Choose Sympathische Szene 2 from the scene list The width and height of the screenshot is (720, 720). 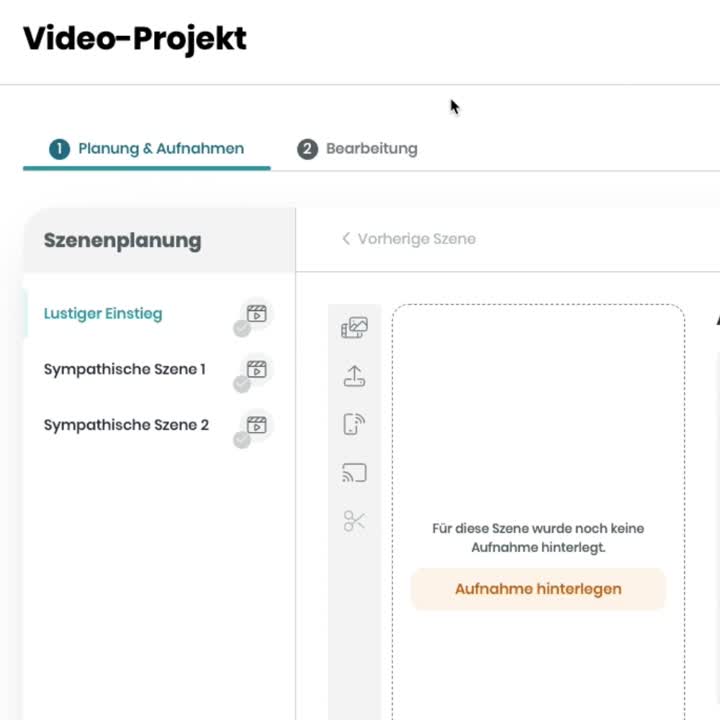[x=126, y=425]
